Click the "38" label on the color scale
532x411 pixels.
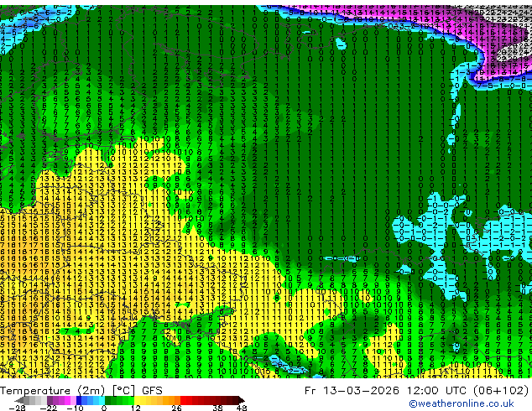[x=218, y=408]
